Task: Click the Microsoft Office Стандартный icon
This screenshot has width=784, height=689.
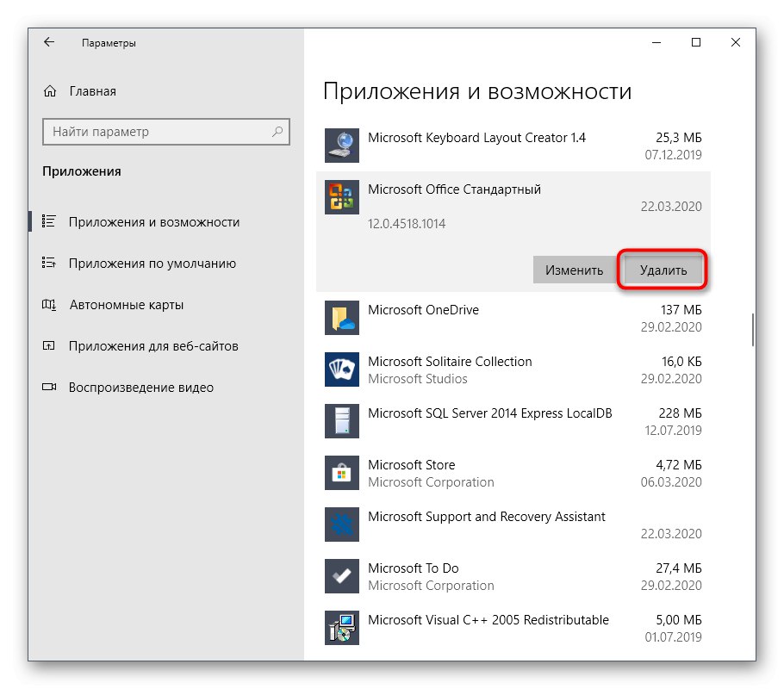Action: tap(341, 197)
